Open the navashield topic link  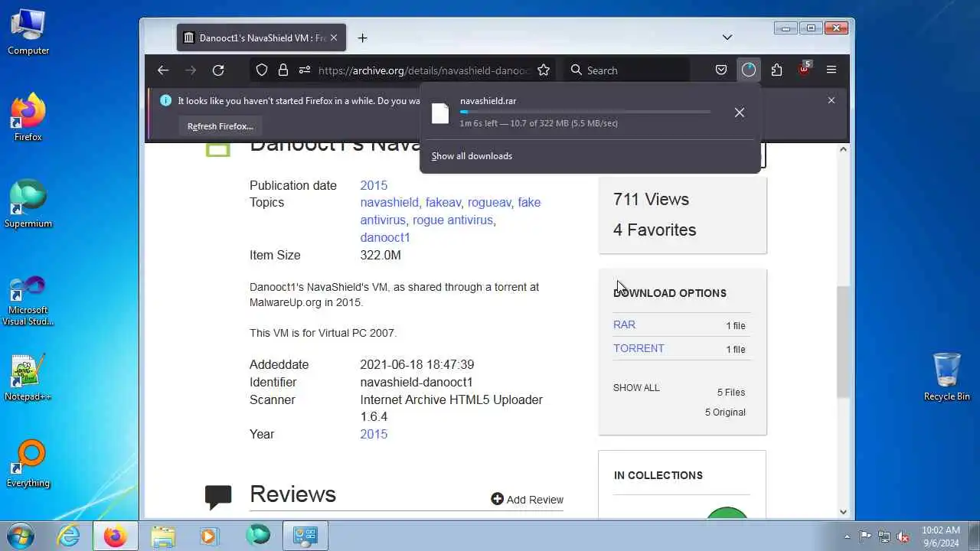[389, 203]
